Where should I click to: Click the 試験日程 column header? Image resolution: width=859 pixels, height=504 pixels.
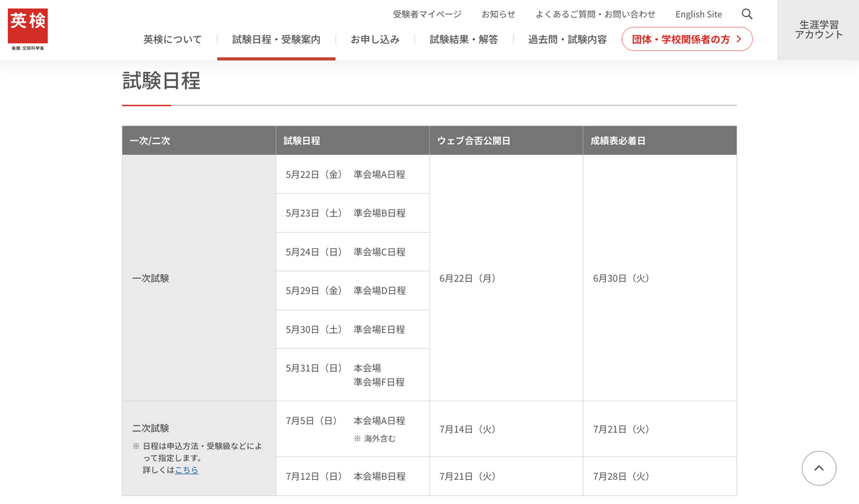point(352,140)
